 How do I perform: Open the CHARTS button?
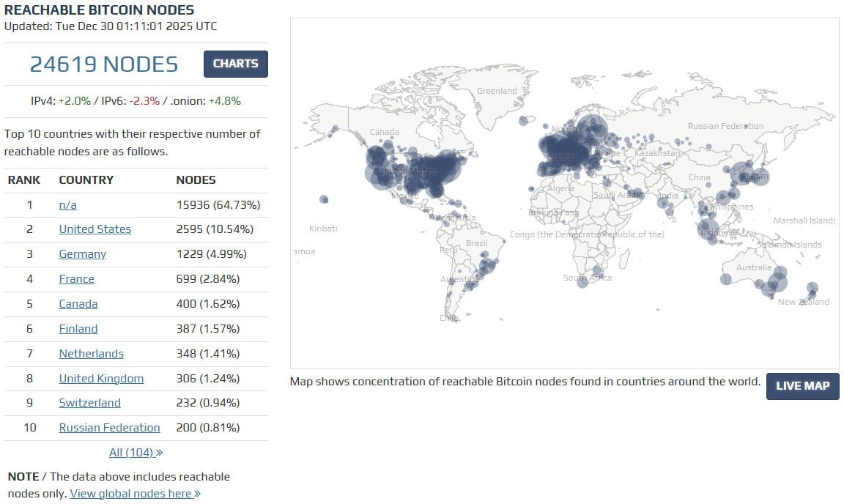(235, 64)
